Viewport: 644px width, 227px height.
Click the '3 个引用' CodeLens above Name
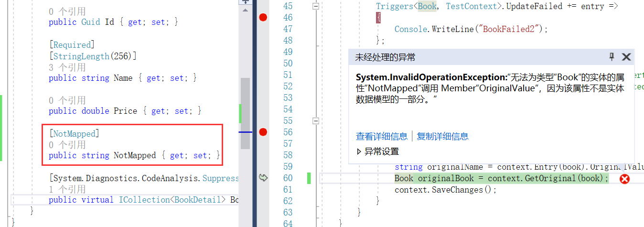(x=67, y=67)
